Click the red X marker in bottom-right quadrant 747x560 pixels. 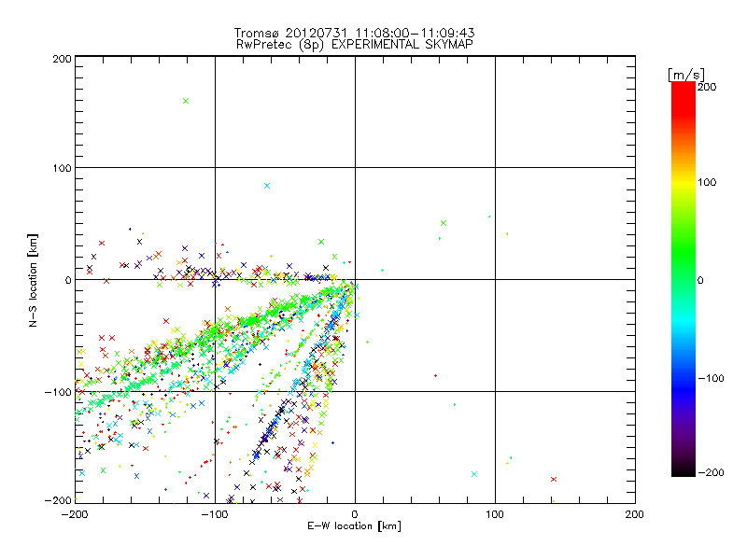(554, 479)
